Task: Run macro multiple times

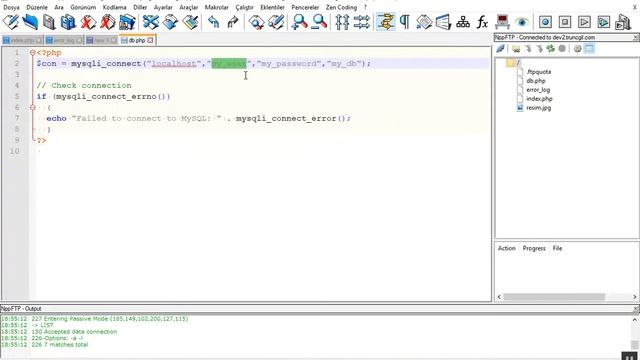Action: click(x=604, y=22)
